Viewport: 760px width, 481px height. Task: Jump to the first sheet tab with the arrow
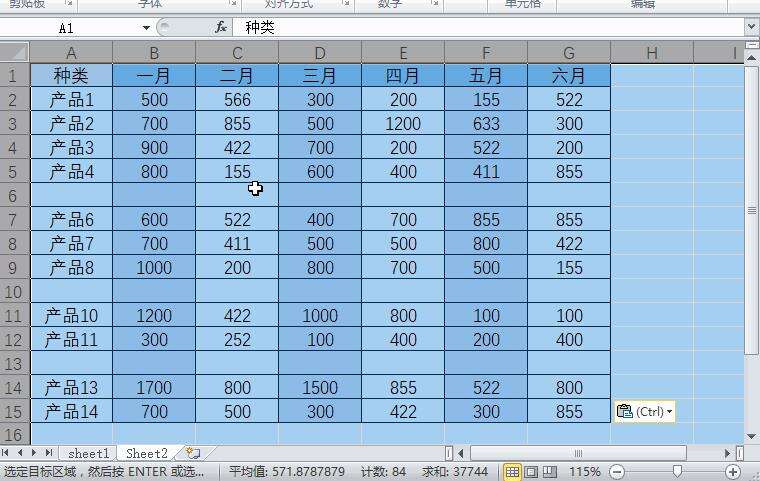(x=5, y=453)
